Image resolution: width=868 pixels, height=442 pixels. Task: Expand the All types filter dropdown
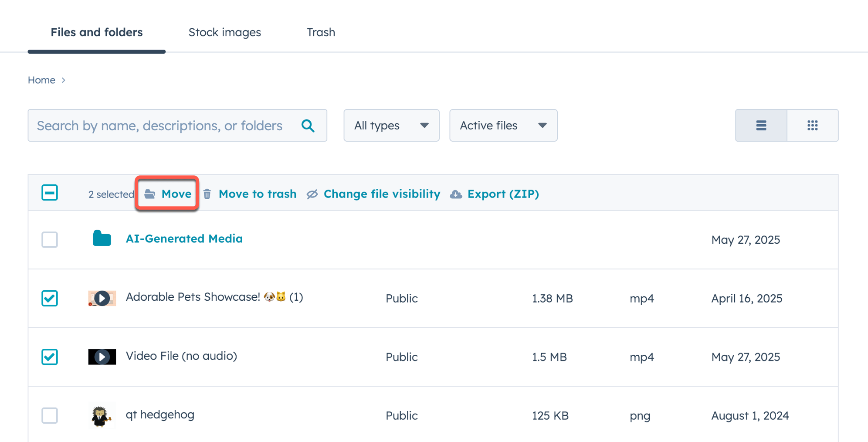391,126
